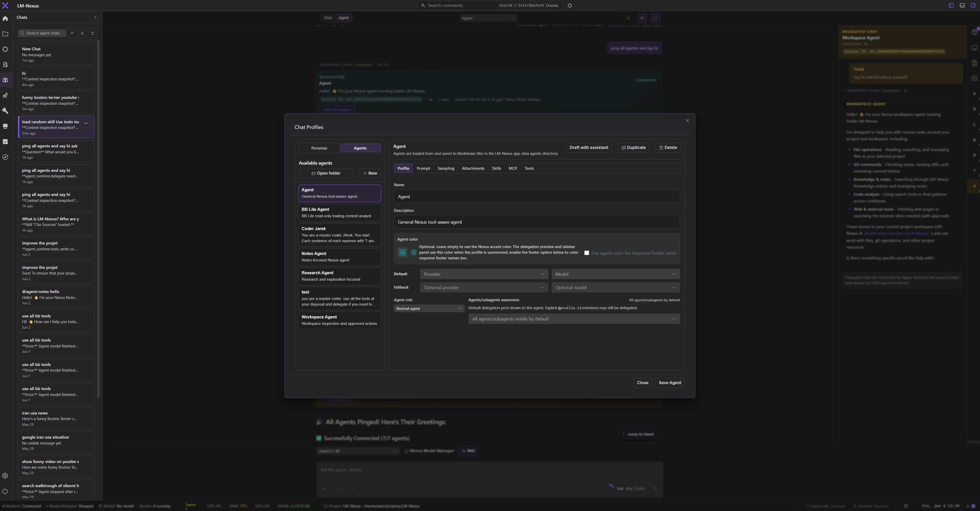Open the Default Provider dropdown
980x511 pixels.
coord(484,274)
